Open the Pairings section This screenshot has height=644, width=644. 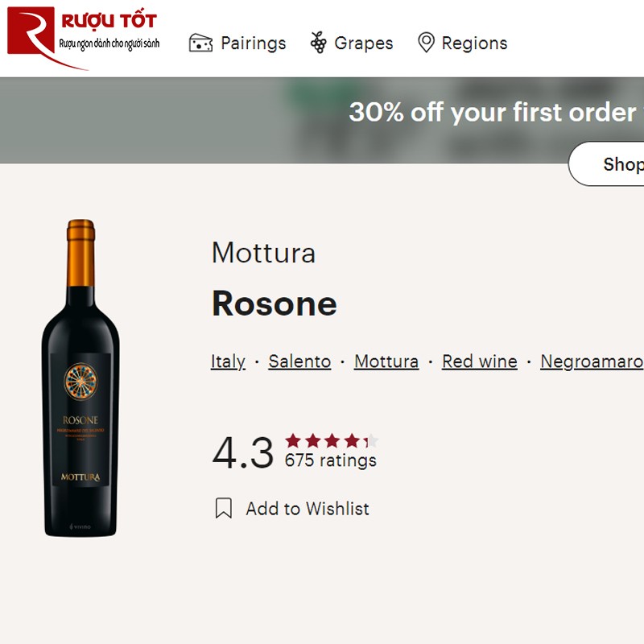coord(254,43)
